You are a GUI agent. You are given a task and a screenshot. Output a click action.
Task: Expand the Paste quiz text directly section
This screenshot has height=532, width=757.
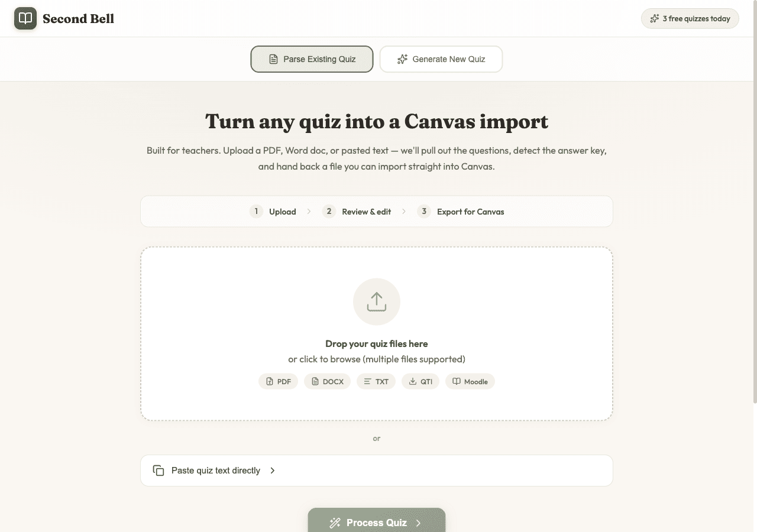coord(376,470)
